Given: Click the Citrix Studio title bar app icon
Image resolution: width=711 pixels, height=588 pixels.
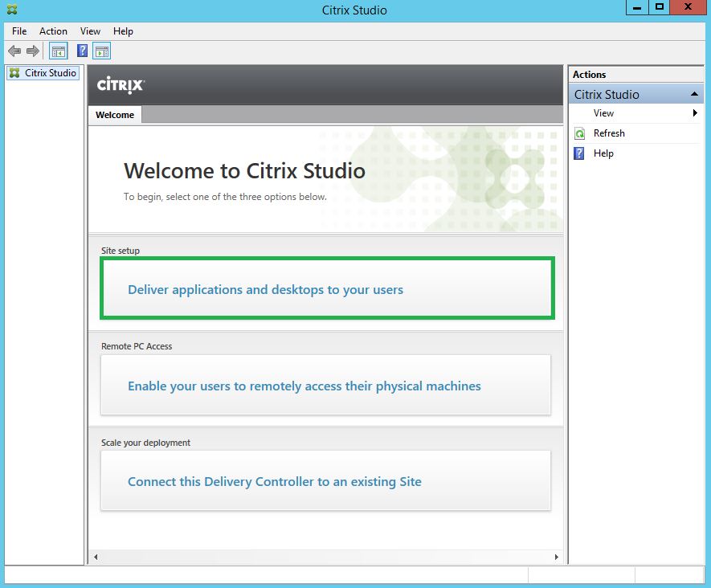Looking at the screenshot, I should click(10, 10).
